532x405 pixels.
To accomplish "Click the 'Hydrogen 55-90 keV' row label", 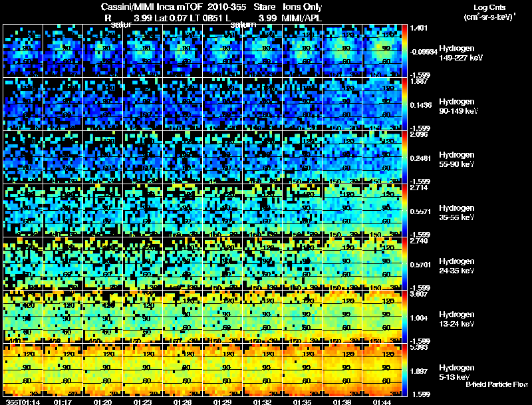I will tap(457, 160).
